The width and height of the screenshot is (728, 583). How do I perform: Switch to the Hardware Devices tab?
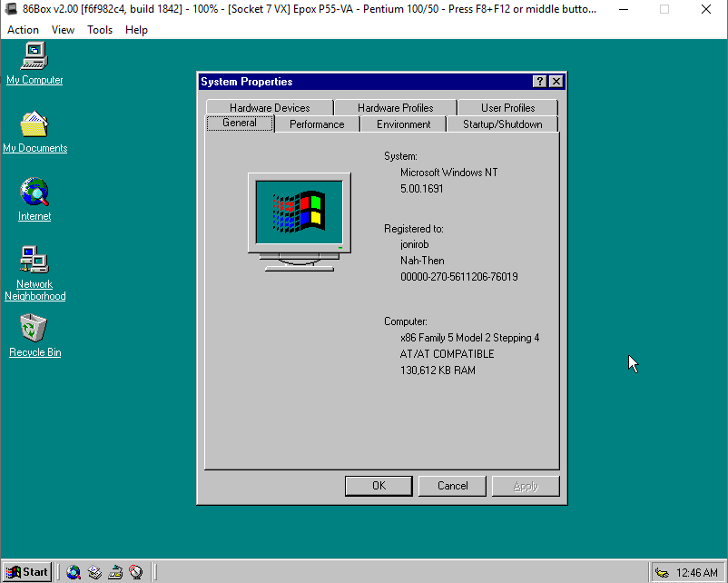[270, 108]
